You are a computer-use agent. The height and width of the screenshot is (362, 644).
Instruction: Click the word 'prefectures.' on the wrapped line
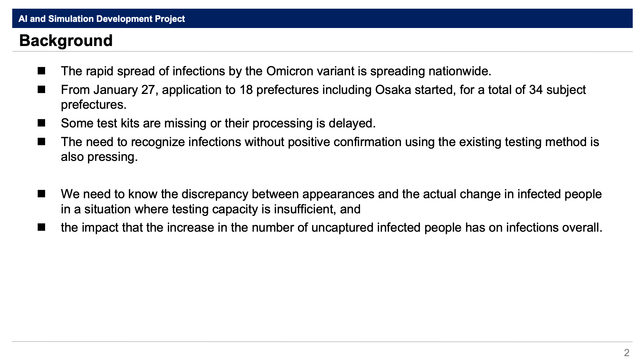[x=94, y=105]
